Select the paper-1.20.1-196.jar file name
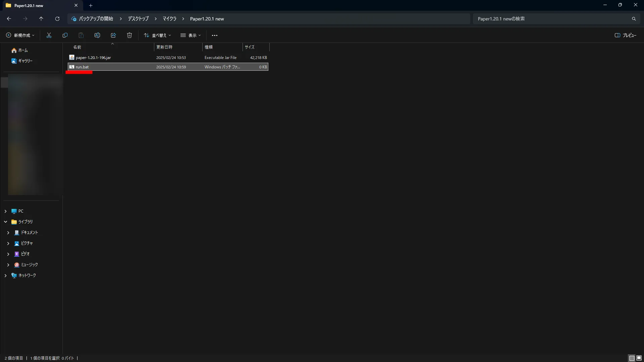This screenshot has width=644, height=362. click(93, 58)
